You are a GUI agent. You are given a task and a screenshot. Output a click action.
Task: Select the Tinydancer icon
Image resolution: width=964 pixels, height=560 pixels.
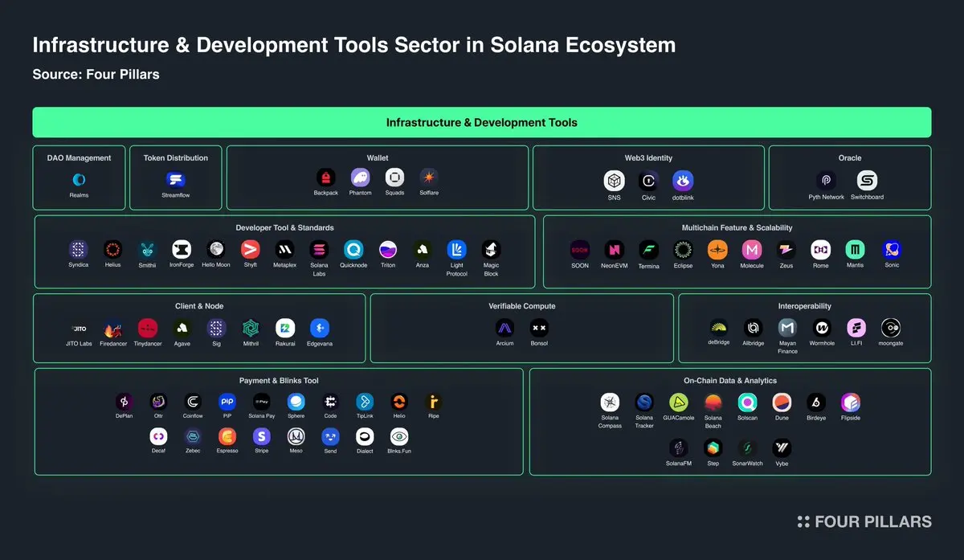(147, 328)
